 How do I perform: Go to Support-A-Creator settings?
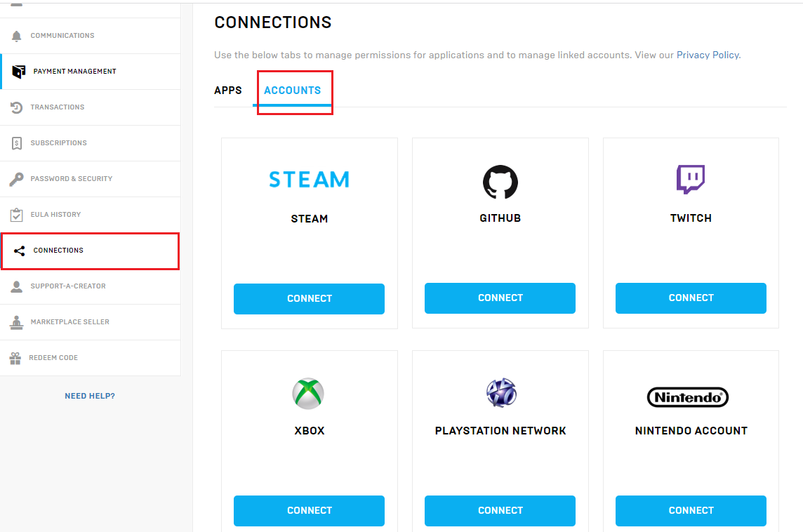68,286
